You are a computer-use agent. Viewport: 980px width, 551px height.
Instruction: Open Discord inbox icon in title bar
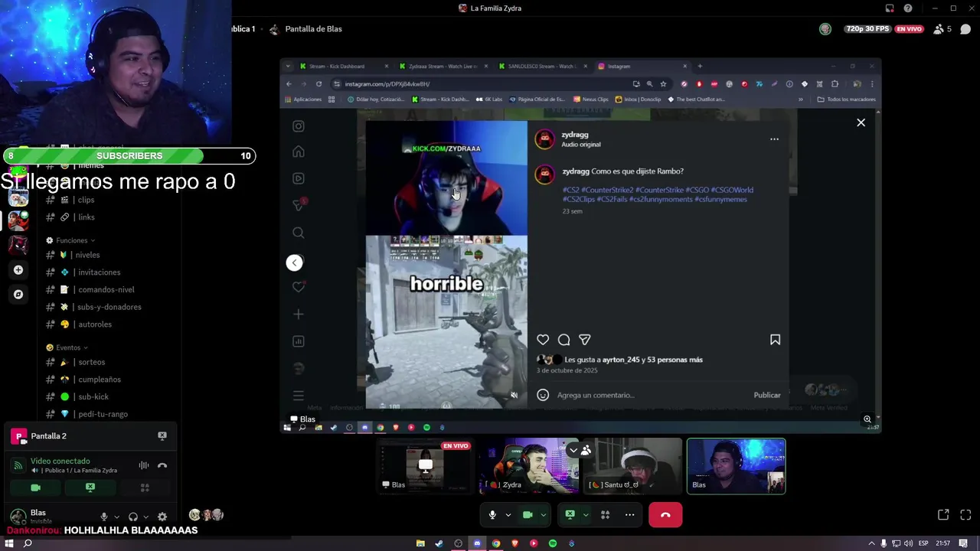point(890,8)
